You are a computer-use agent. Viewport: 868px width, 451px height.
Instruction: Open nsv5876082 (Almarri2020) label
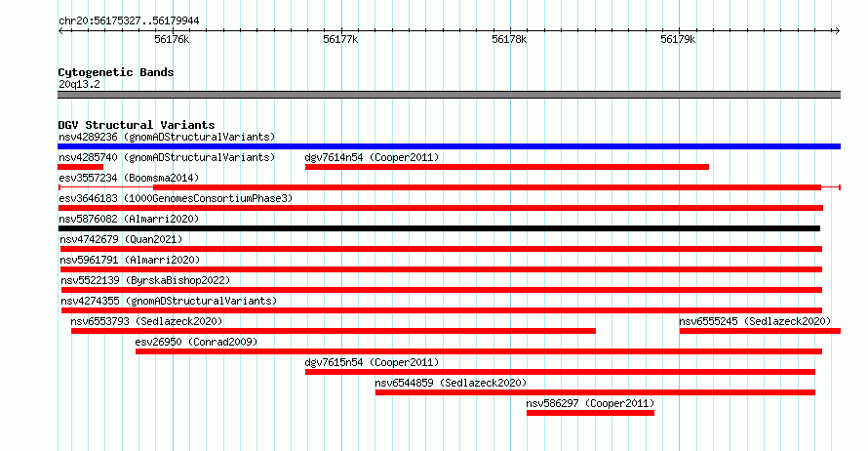(129, 219)
